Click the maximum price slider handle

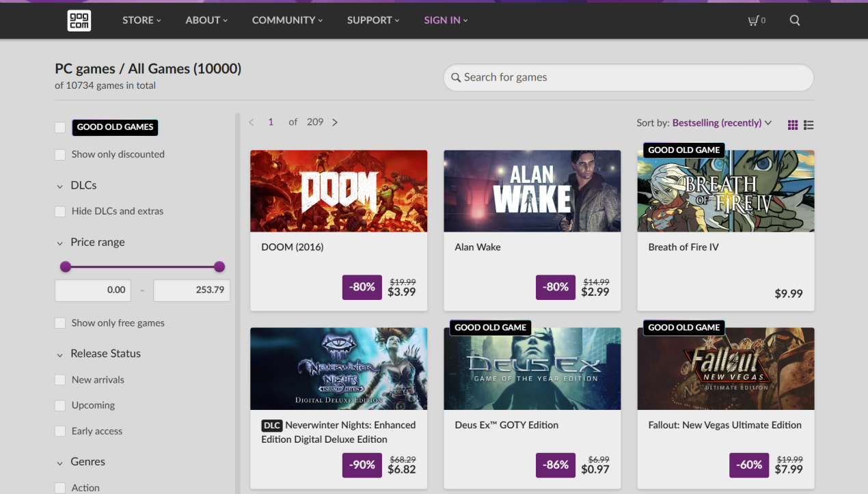click(x=219, y=266)
